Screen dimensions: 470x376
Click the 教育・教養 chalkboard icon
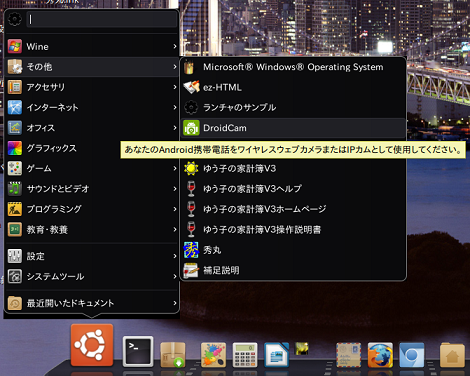tap(15, 229)
